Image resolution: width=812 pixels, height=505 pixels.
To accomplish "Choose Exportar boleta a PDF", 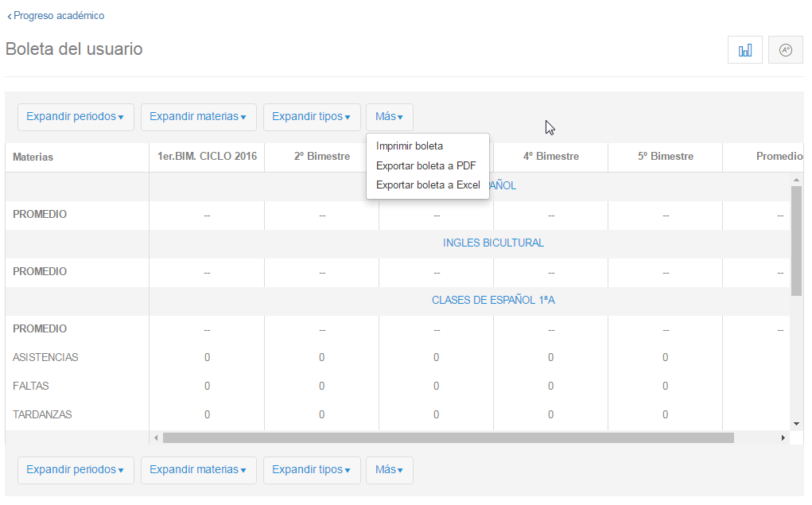I will coord(425,165).
